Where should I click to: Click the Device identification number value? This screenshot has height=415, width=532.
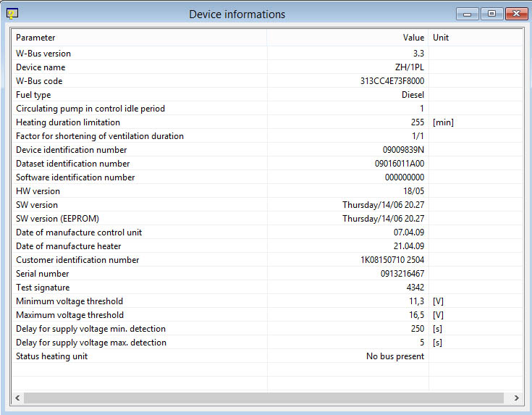pos(403,150)
